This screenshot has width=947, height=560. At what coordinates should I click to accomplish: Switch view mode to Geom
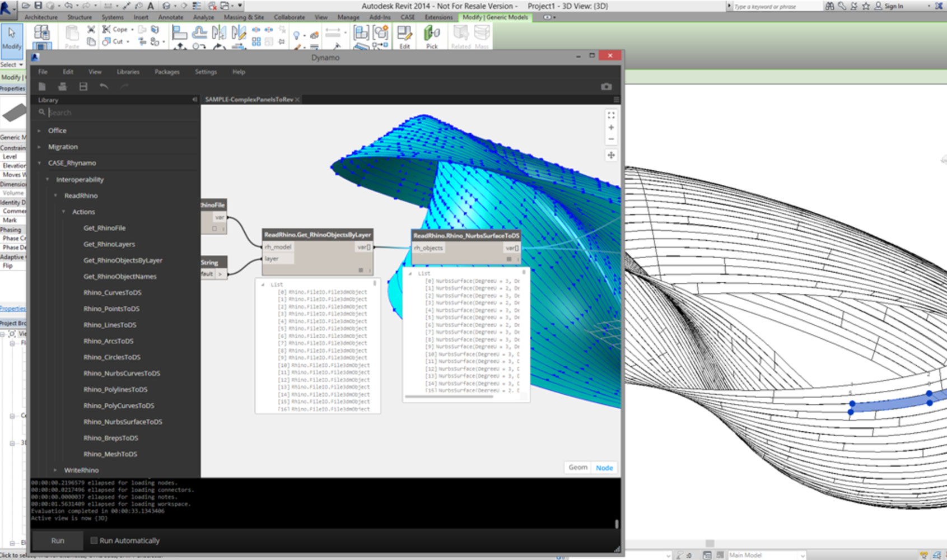point(577,467)
